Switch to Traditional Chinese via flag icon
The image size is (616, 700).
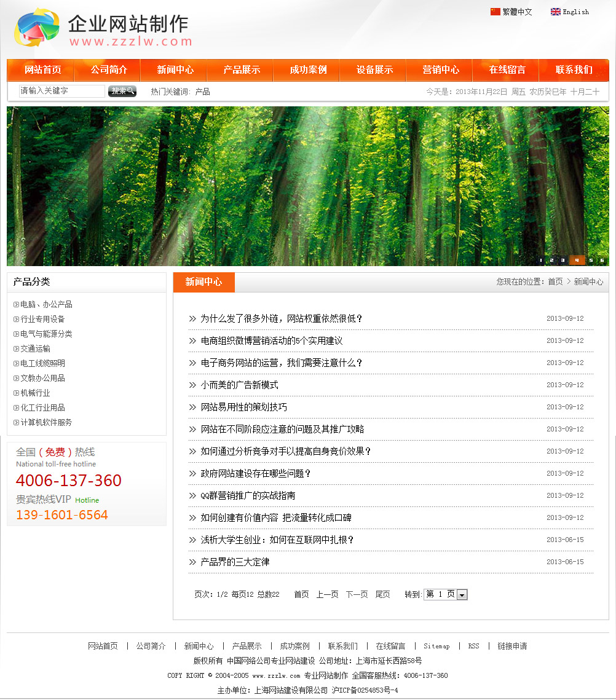495,12
